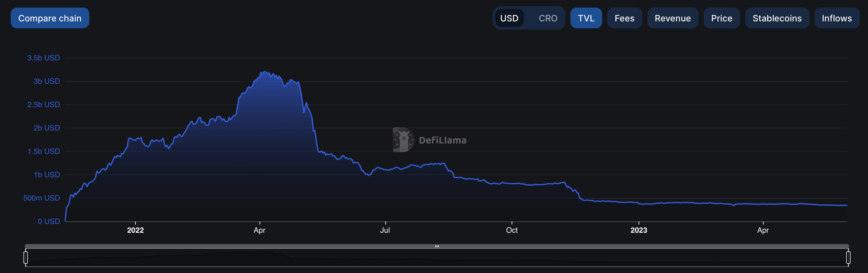Click the 1b USD axis label
This screenshot has width=868, height=273.
(x=47, y=175)
